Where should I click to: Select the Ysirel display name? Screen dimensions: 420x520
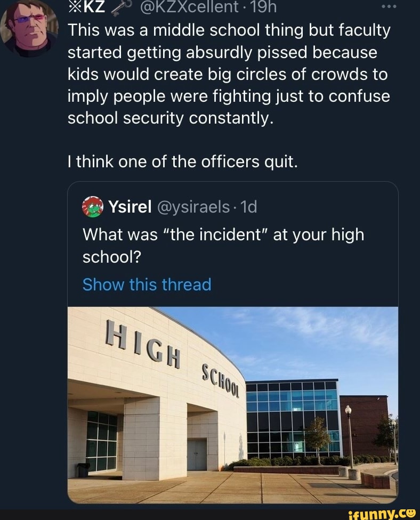(131, 206)
